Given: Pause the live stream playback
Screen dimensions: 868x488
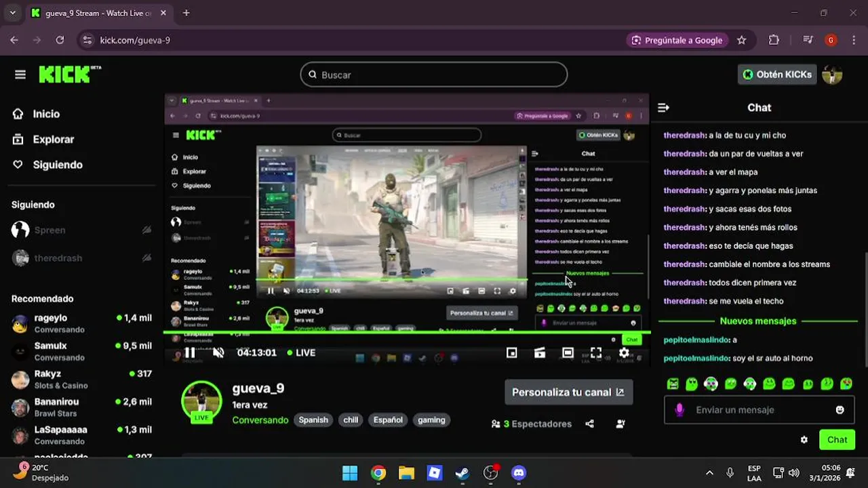Looking at the screenshot, I should click(190, 352).
